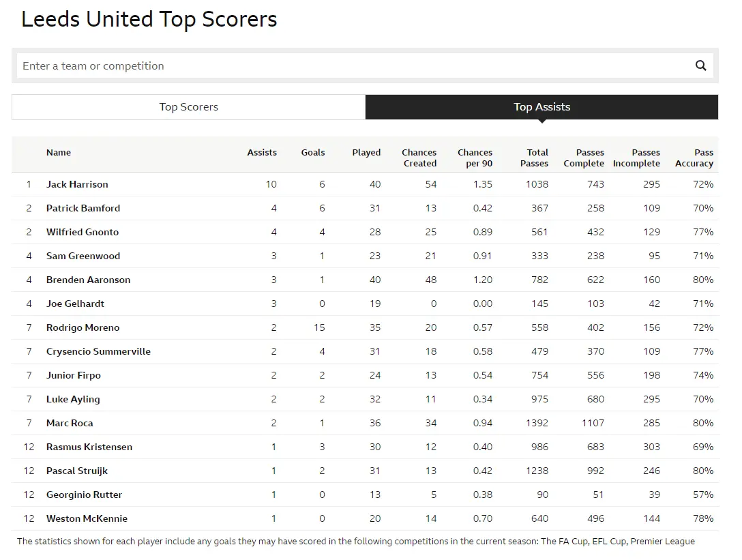Image resolution: width=742 pixels, height=560 pixels.
Task: Sort by Passes Complete header
Action: coord(584,158)
